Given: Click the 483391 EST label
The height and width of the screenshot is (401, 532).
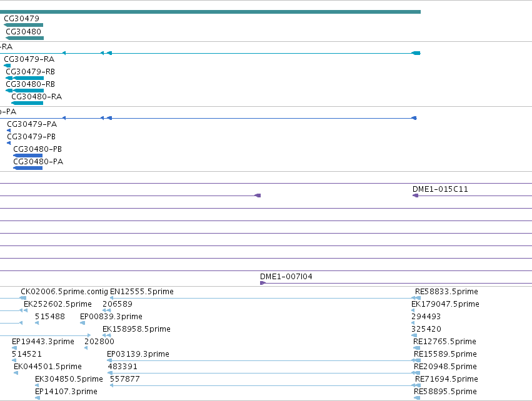Looking at the screenshot, I should pos(123,367).
